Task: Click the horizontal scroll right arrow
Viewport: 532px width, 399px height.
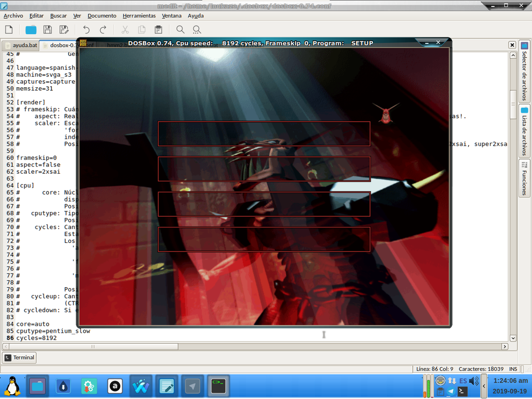Action: pos(505,347)
